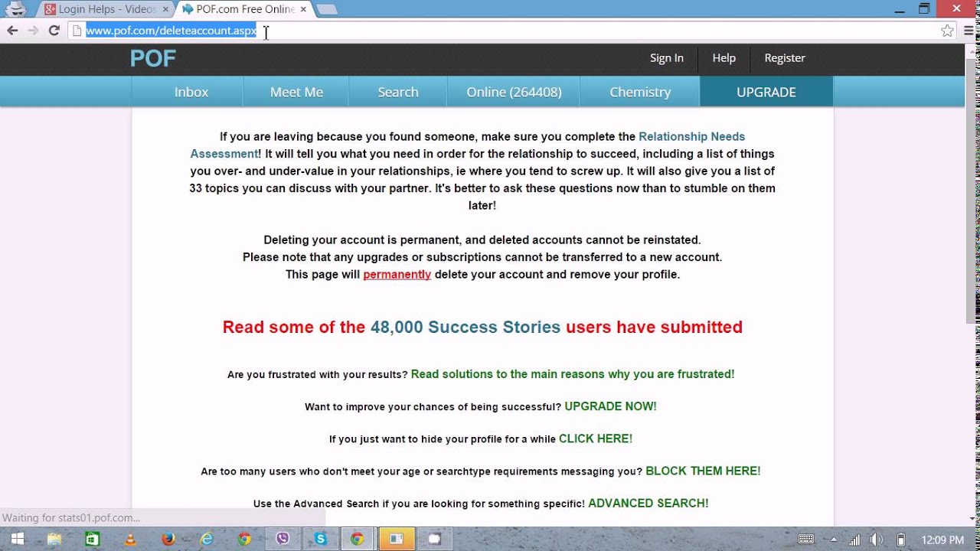
Task: Open Firefox from the taskbar
Action: (x=168, y=539)
